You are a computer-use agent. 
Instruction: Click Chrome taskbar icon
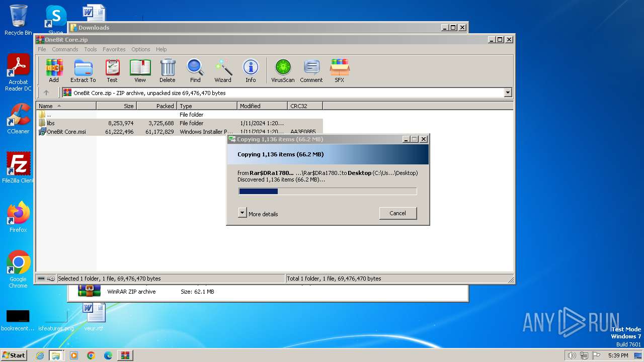point(91,355)
